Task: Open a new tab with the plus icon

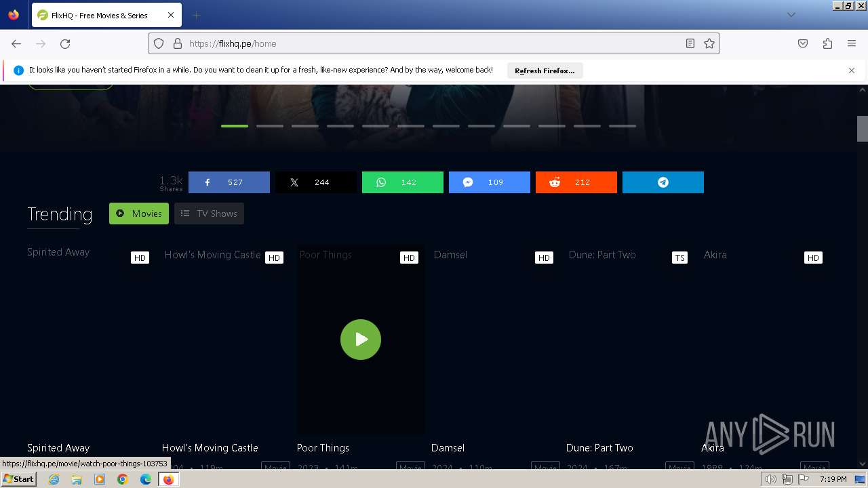Action: (196, 15)
